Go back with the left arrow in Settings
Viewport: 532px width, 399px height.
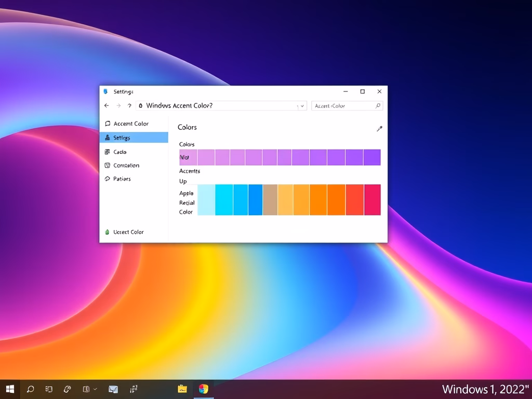pyautogui.click(x=107, y=105)
